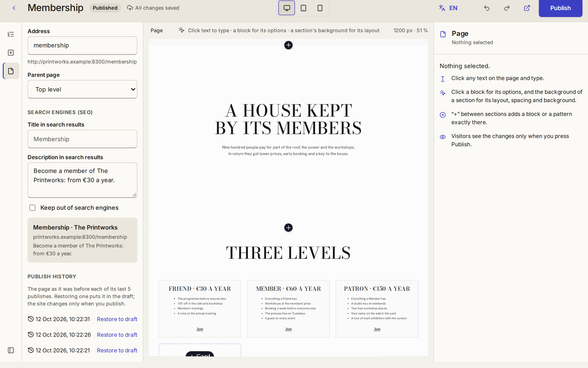
Task: Click the Publish button
Action: click(560, 8)
